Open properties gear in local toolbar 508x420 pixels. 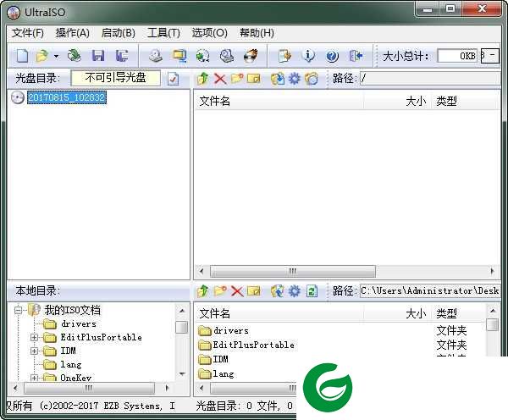point(295,291)
